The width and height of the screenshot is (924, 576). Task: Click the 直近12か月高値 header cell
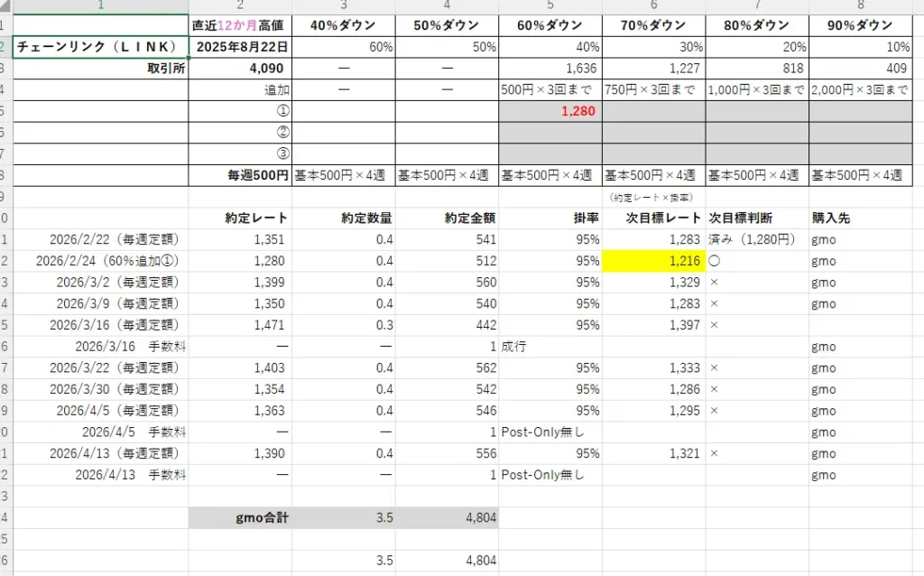click(x=239, y=24)
